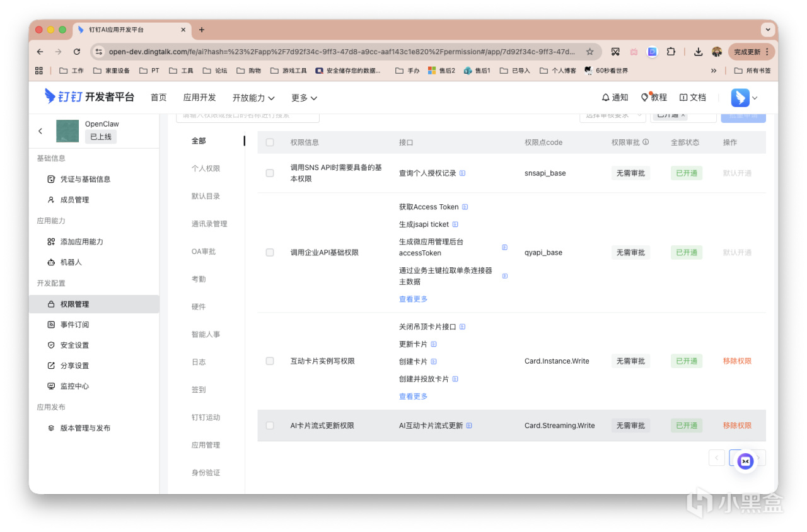Open the doc icon beside 创建卡片
The width and height of the screenshot is (807, 532).
pyautogui.click(x=434, y=362)
